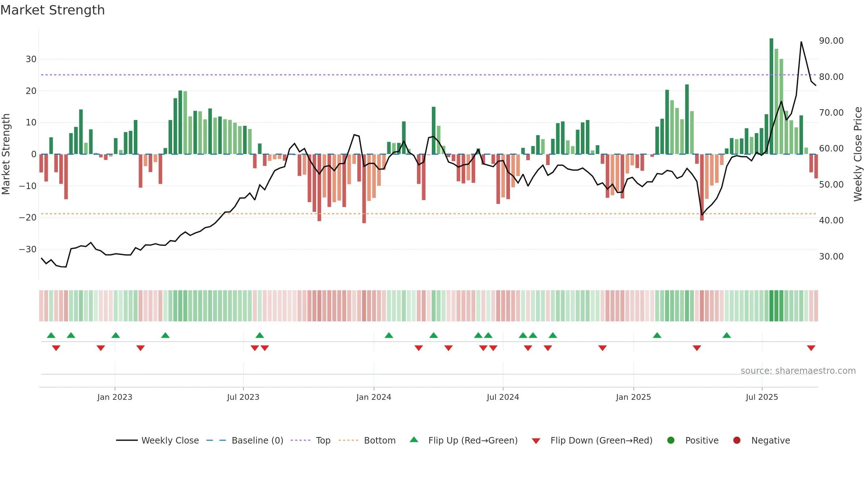Viewport: 868px width, 488px height.
Task: Click the last red flip-down marker at far right
Action: [811, 348]
